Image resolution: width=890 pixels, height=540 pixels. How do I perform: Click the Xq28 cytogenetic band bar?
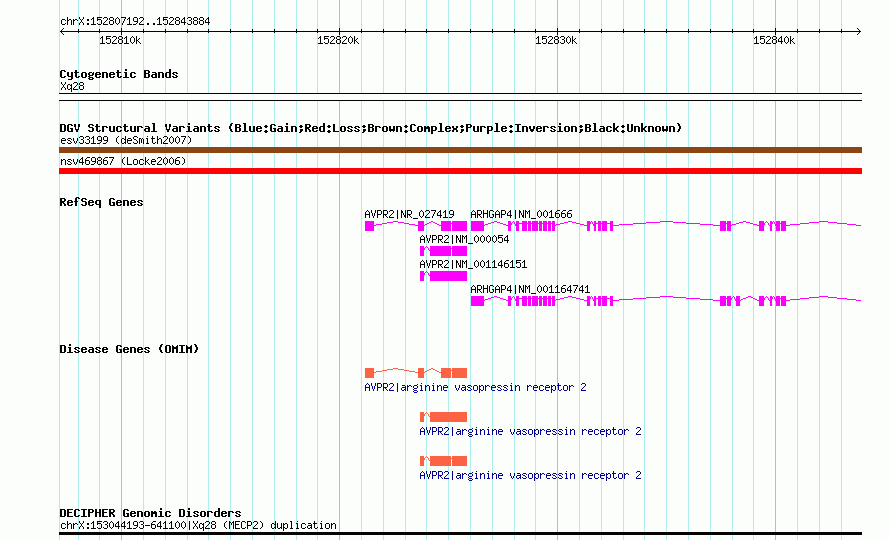460,97
